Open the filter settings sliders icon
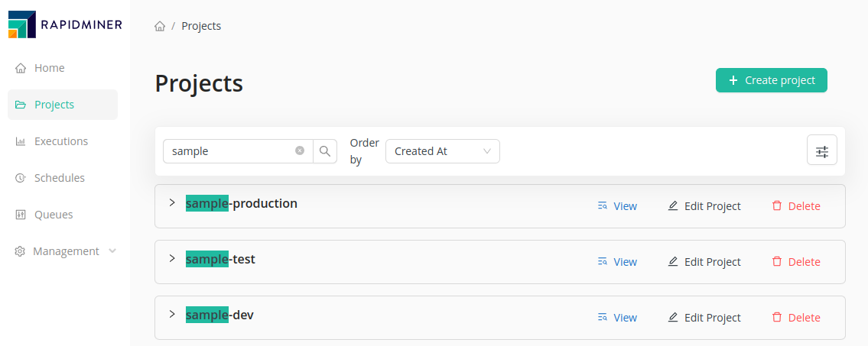The width and height of the screenshot is (868, 346). pos(822,151)
